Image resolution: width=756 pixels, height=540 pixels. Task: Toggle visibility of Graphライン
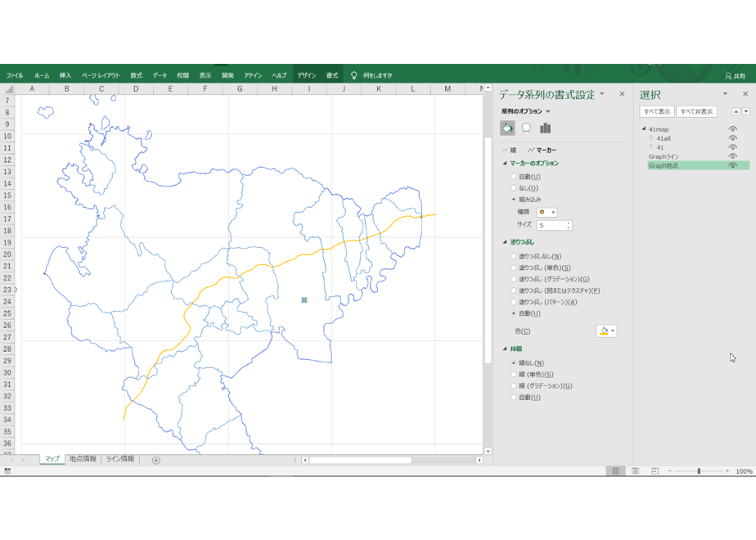[x=733, y=156]
